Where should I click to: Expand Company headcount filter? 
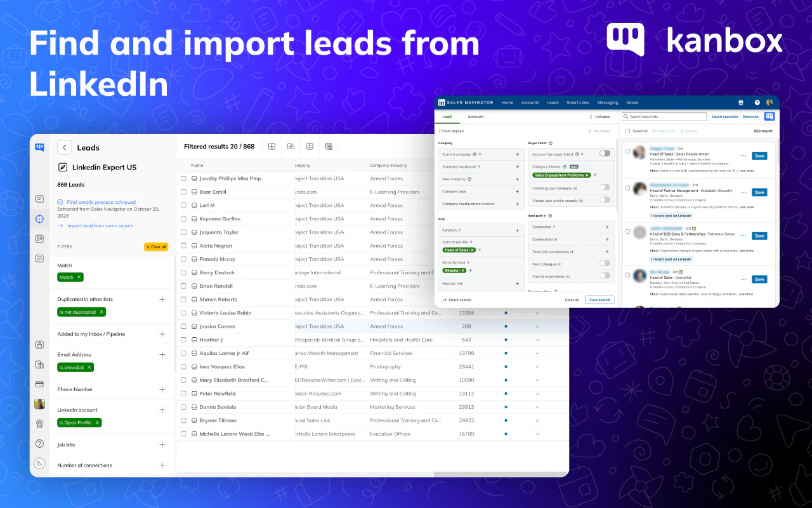517,166
